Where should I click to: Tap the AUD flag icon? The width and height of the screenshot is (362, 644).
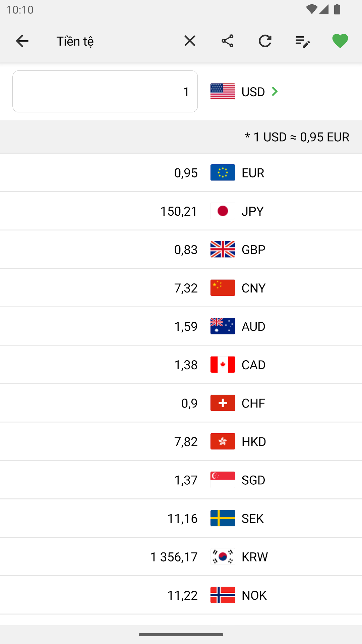click(223, 326)
